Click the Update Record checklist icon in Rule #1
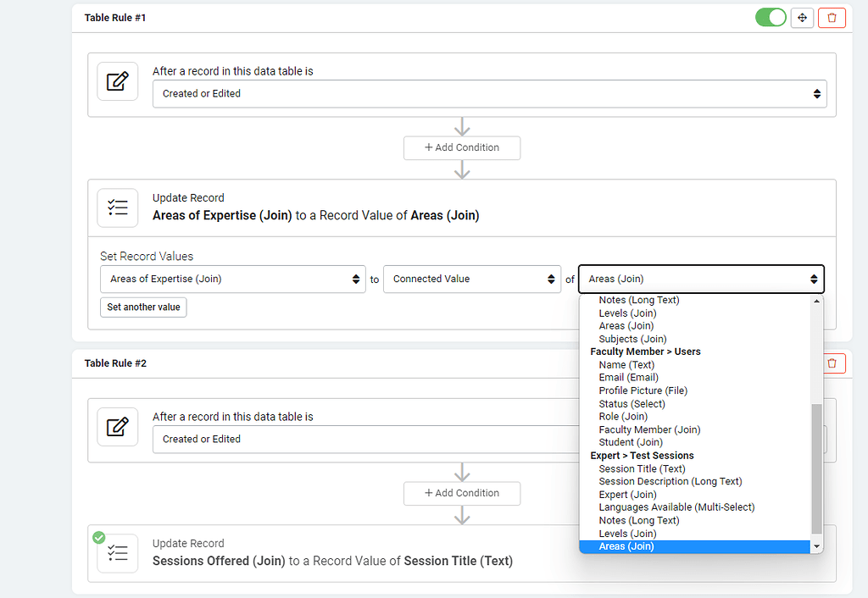Image resolution: width=868 pixels, height=598 pixels. point(117,208)
